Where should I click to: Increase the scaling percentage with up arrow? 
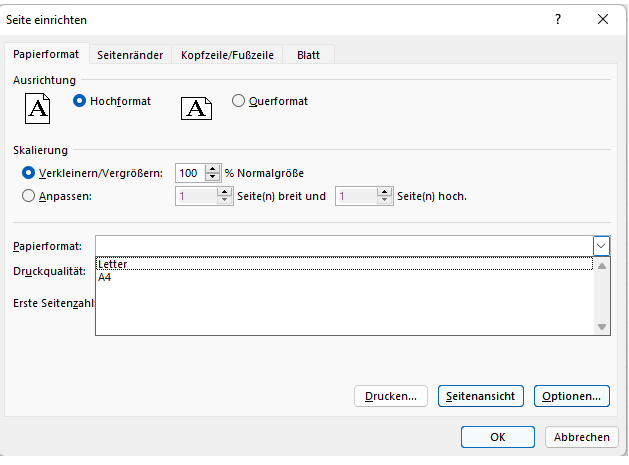tap(213, 169)
